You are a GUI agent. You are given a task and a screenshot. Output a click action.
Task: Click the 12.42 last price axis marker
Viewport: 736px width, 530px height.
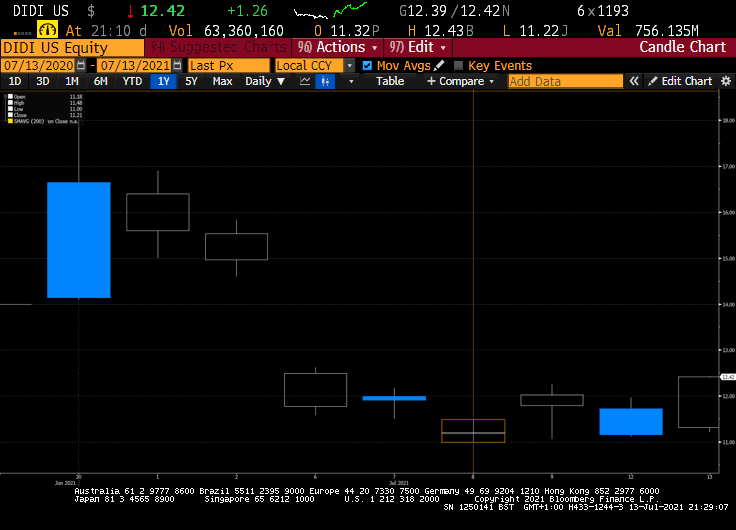tap(728, 377)
